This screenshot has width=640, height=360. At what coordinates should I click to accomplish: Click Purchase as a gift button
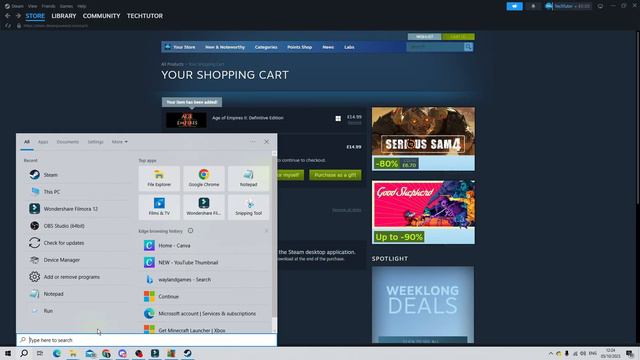pyautogui.click(x=335, y=175)
